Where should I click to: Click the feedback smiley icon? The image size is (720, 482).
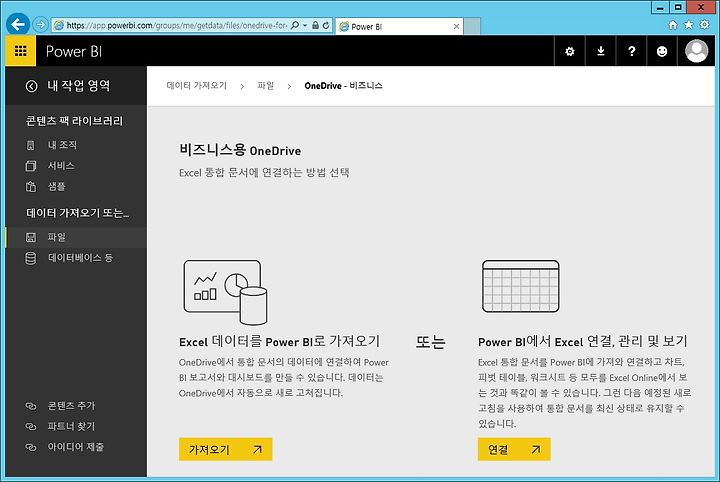(662, 51)
